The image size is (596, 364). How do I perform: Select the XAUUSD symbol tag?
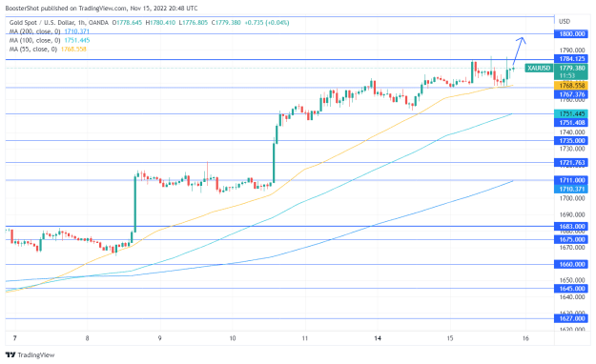[539, 68]
